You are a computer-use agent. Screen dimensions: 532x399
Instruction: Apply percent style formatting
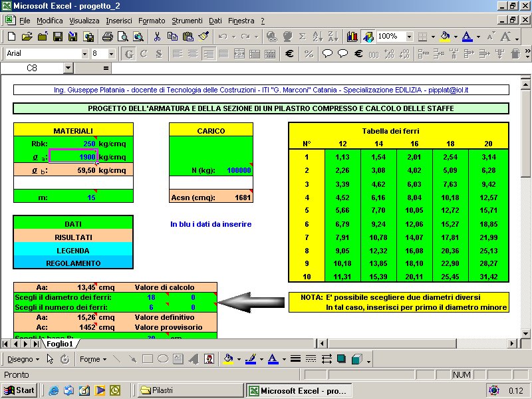(x=309, y=54)
